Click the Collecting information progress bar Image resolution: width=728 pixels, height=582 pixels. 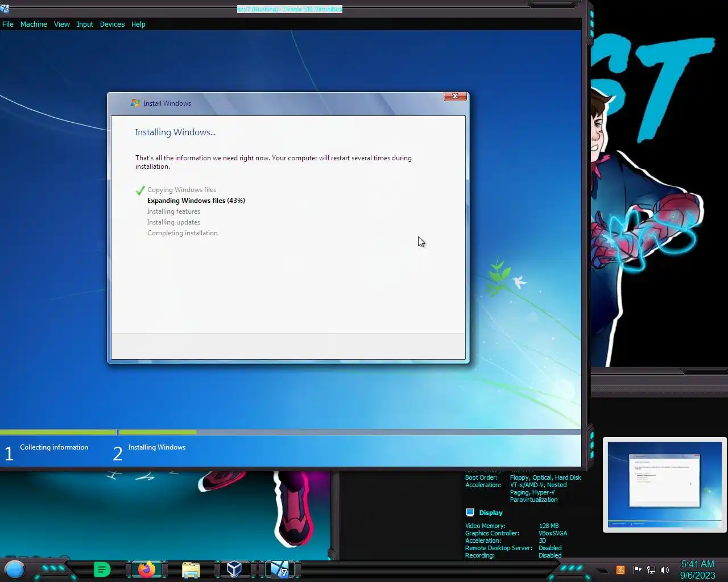[58, 433]
